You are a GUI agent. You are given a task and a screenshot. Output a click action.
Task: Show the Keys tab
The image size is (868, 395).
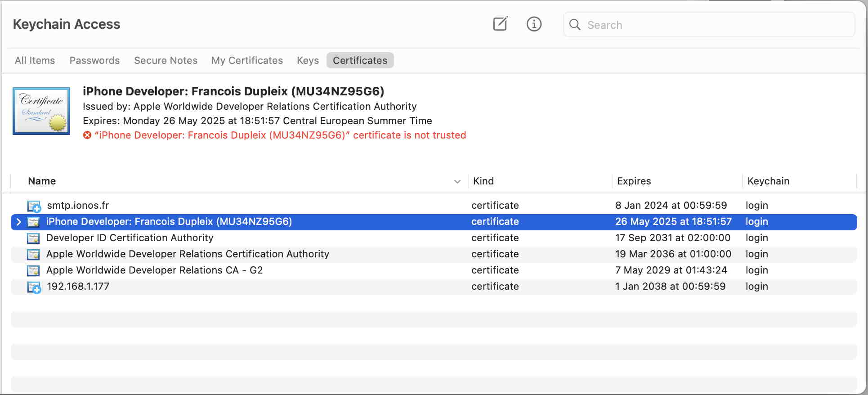tap(308, 60)
